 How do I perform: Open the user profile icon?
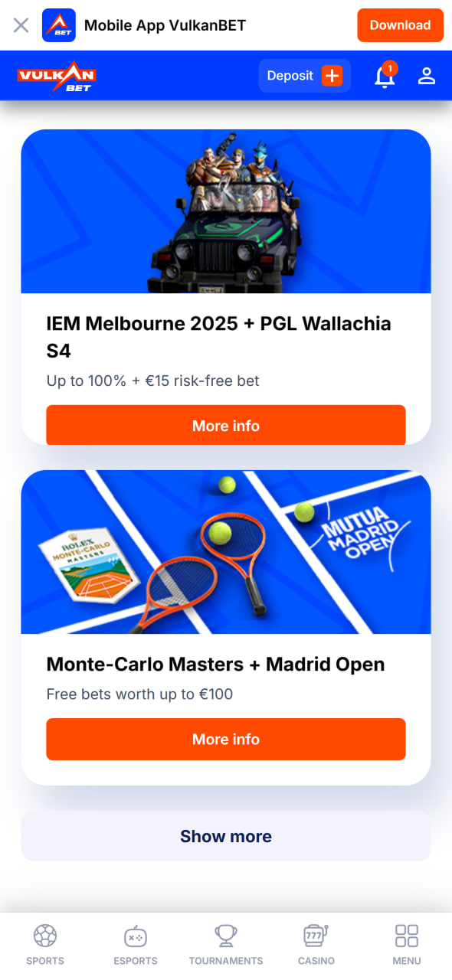tap(427, 76)
